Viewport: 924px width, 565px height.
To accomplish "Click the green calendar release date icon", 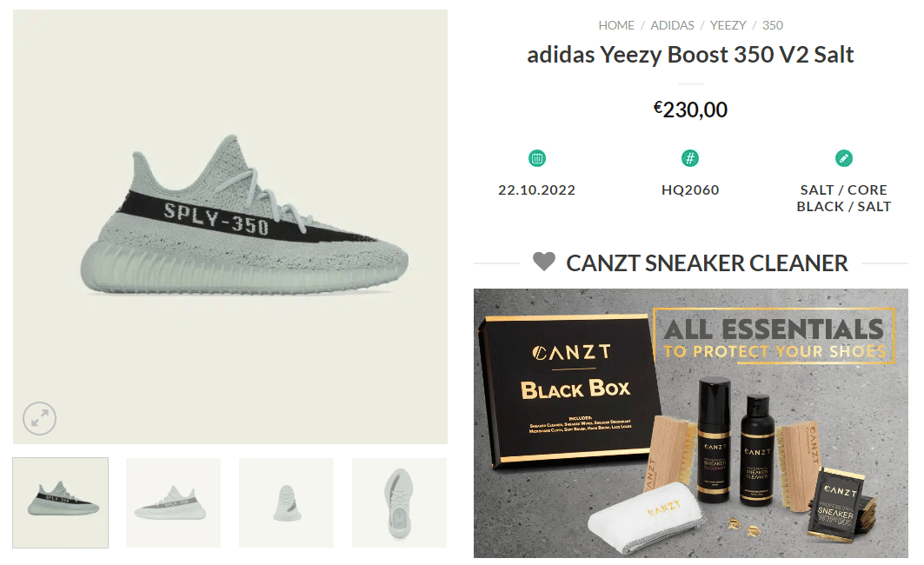I will (x=537, y=158).
